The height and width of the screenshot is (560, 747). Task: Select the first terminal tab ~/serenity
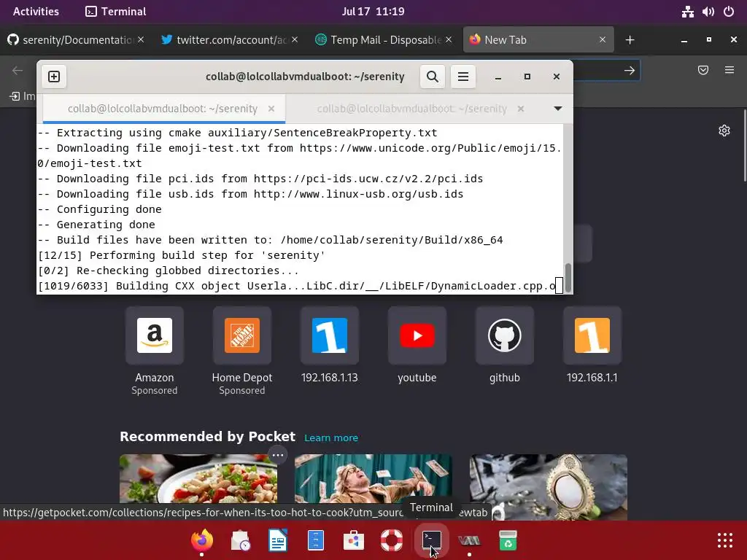163,109
